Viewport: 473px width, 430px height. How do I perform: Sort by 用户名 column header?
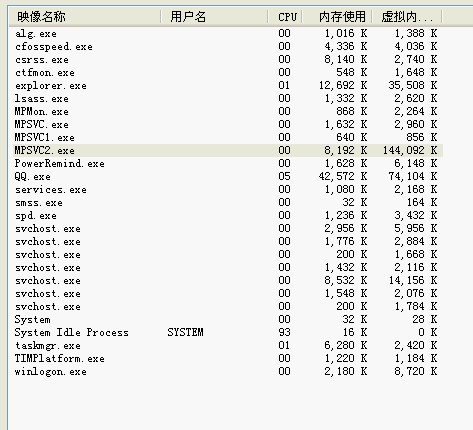point(214,16)
